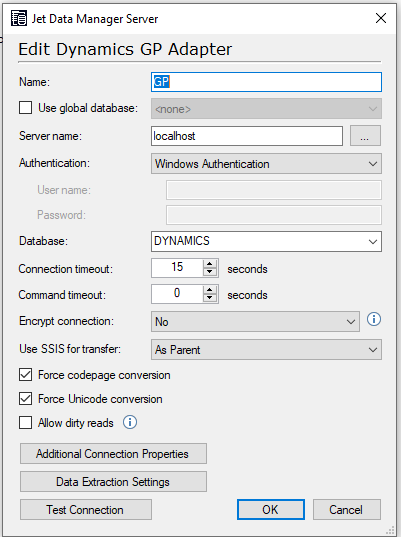The image size is (401, 537).
Task: Decrease the Connection timeout value
Action: (210, 272)
